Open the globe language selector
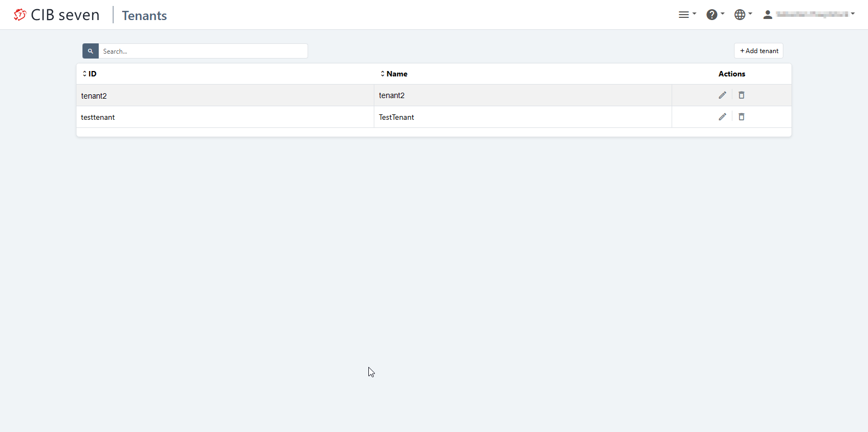The image size is (868, 432). click(740, 15)
